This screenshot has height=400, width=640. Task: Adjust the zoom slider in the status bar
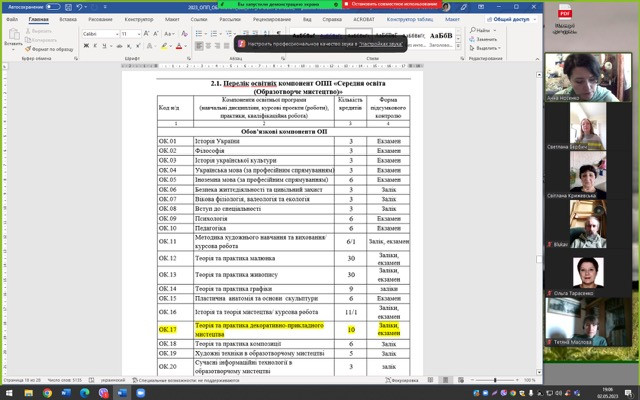tap(495, 380)
